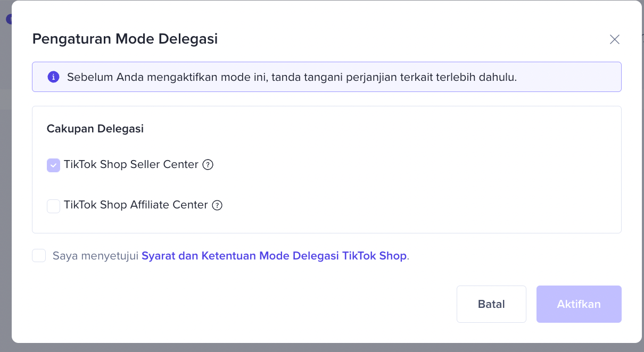Click the purple icon behind the dialog's top-left corner
This screenshot has height=352, width=644.
click(x=8, y=19)
